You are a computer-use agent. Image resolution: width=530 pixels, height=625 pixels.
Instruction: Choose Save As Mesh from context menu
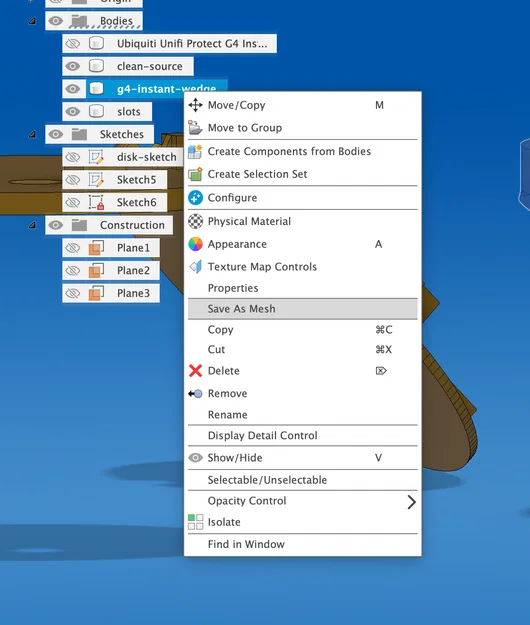tap(302, 309)
